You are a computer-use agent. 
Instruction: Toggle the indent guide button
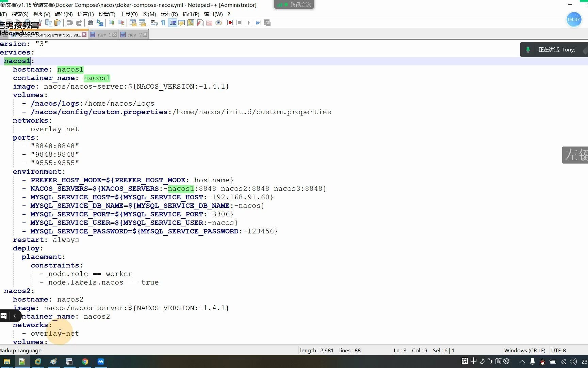pyautogui.click(x=173, y=23)
